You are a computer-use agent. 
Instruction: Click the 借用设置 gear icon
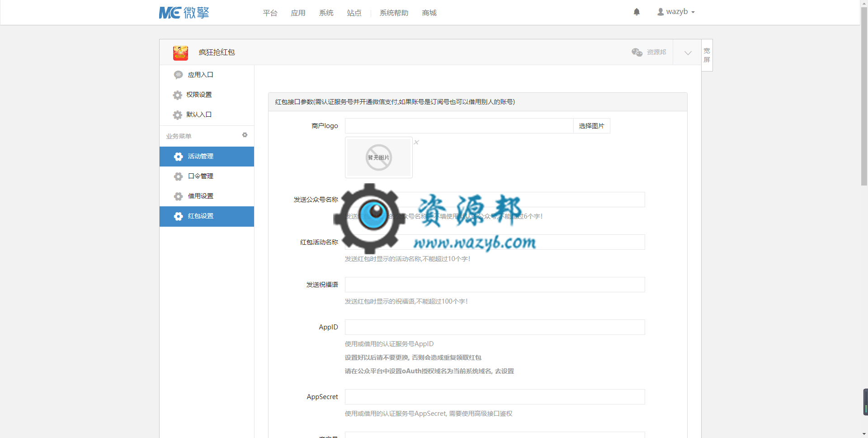click(179, 196)
